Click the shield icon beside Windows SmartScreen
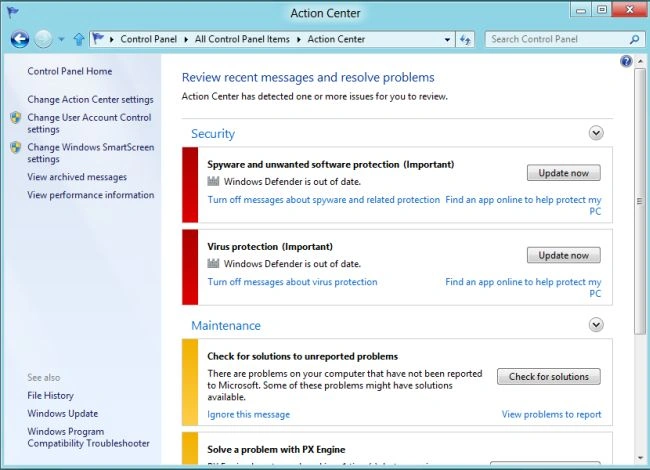The image size is (650, 470). [16, 147]
